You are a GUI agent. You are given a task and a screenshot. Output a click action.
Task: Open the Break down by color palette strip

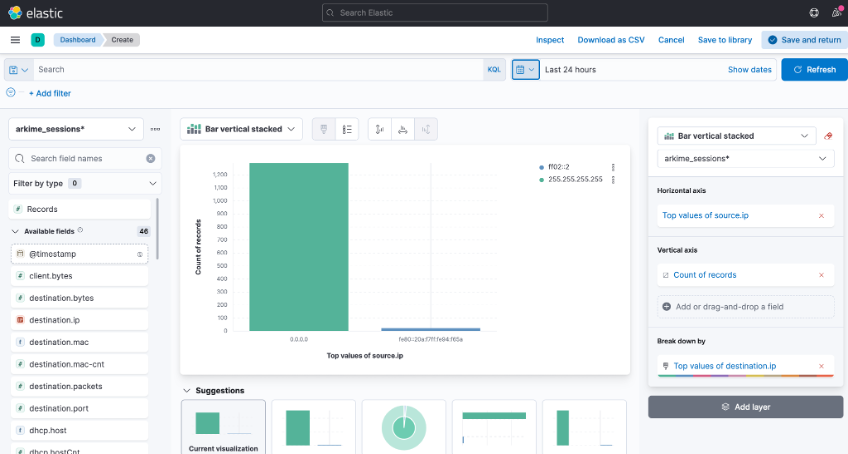coord(745,376)
